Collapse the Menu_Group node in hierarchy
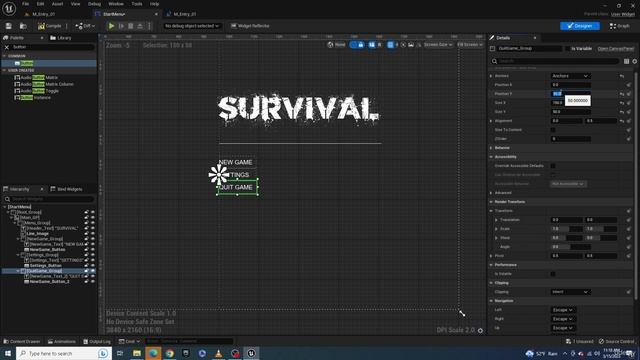The width and height of the screenshot is (640, 360). [x=15, y=223]
